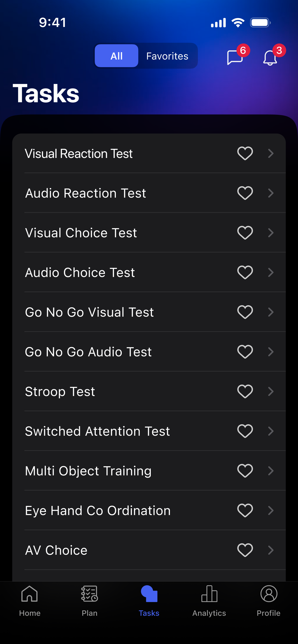
Task: Select the All tab
Action: [117, 56]
